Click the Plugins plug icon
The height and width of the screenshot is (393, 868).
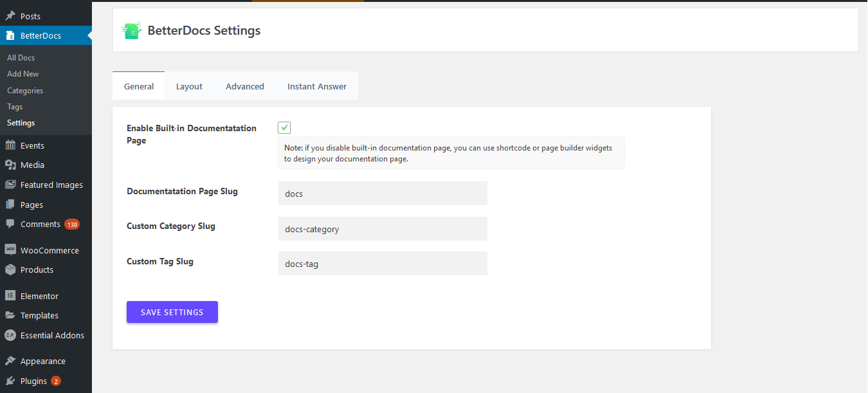pos(10,381)
